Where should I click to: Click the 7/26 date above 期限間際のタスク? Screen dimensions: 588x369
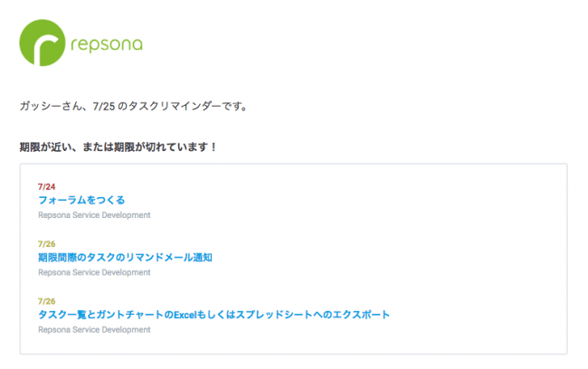(46, 244)
